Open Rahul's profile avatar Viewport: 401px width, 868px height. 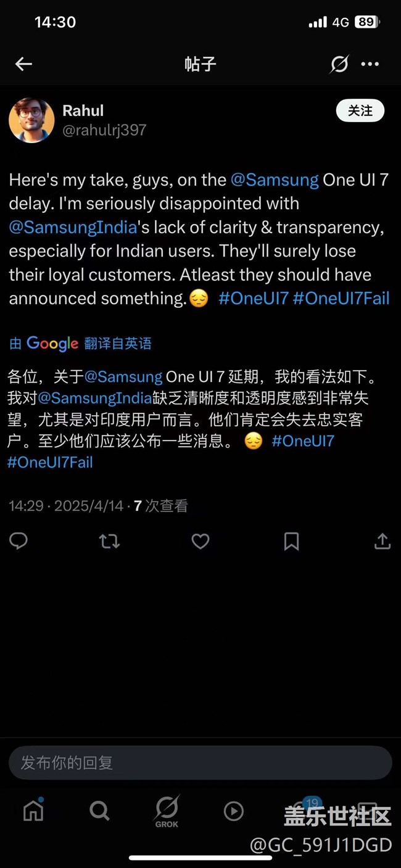point(31,120)
